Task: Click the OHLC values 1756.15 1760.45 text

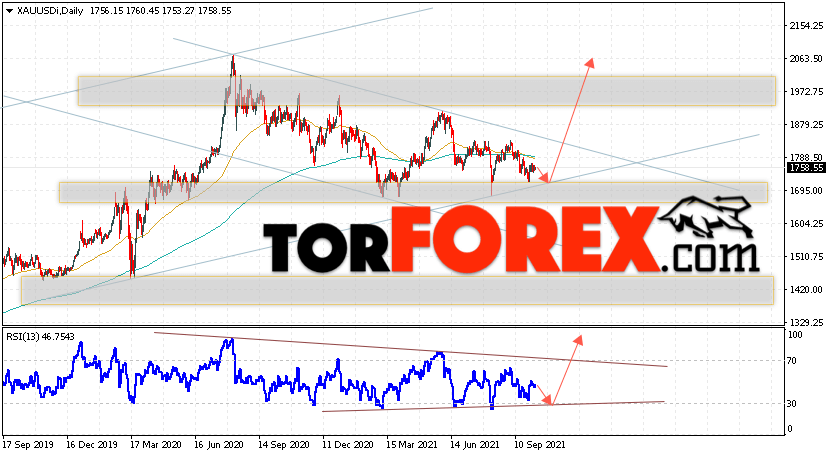Action: tap(125, 11)
